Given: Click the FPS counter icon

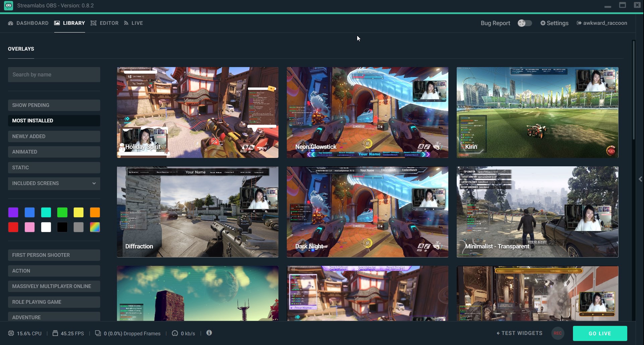Looking at the screenshot, I should click(x=55, y=333).
